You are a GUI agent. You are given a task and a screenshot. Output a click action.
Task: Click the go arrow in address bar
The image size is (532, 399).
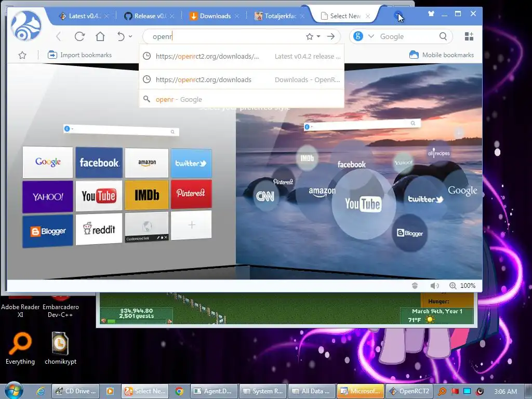(331, 36)
